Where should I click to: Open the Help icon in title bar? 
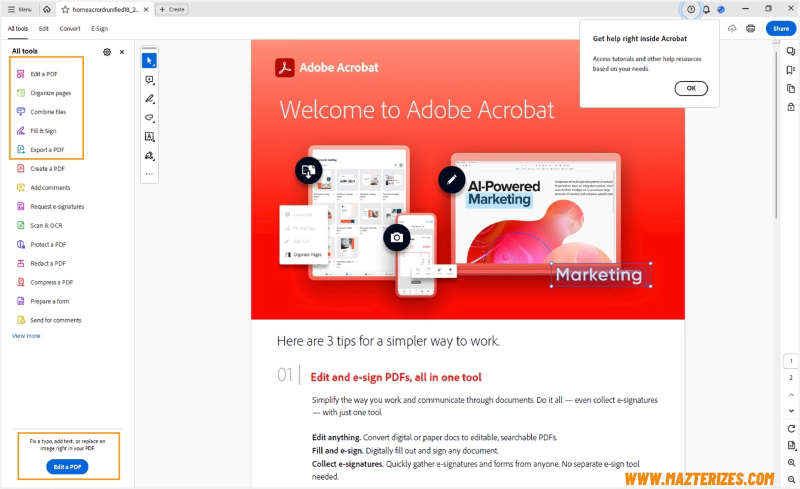(x=691, y=9)
